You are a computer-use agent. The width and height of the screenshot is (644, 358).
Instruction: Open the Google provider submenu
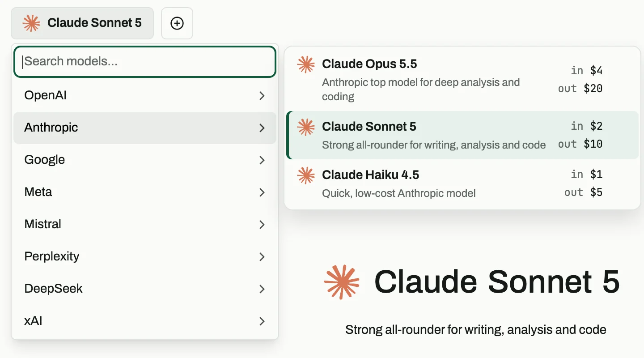145,160
